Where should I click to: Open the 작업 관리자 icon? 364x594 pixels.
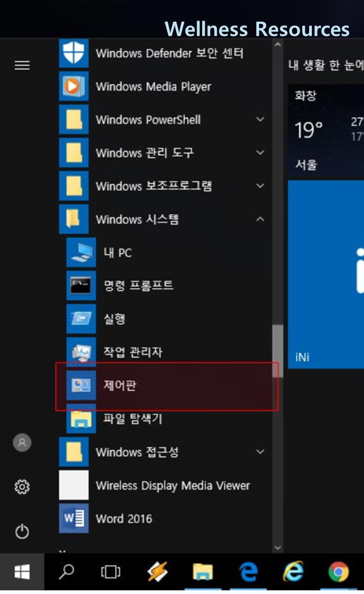pyautogui.click(x=81, y=352)
